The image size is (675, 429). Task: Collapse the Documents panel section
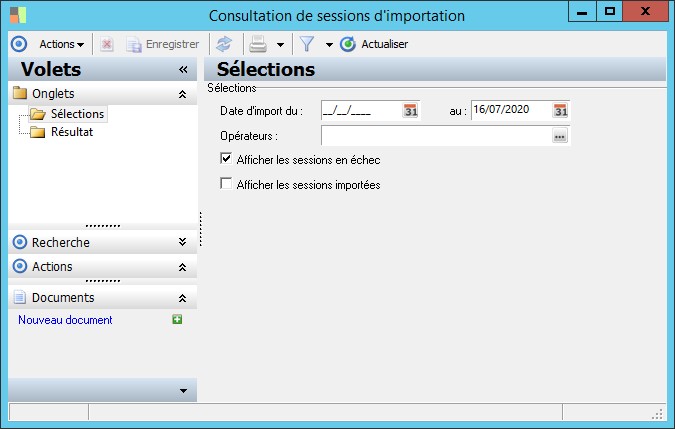(x=182, y=298)
